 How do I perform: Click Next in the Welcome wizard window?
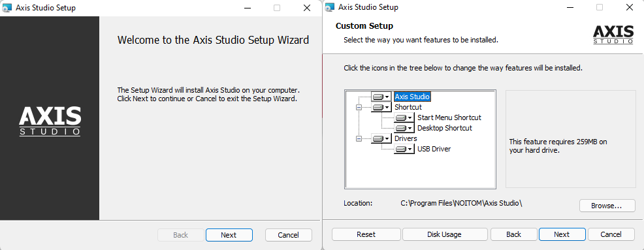pyautogui.click(x=229, y=235)
